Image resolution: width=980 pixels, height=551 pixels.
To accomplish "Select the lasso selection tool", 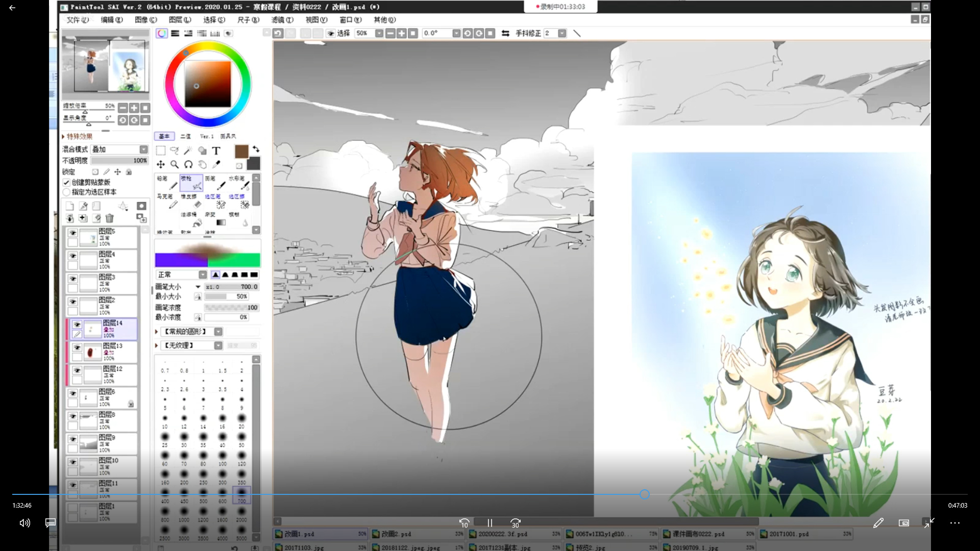I will pyautogui.click(x=175, y=151).
